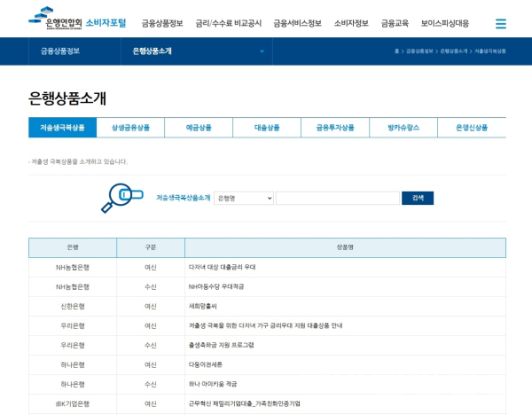This screenshot has height=415, width=532.
Task: Click 하나은행 cell in 여신 row
Action: pyautogui.click(x=73, y=364)
